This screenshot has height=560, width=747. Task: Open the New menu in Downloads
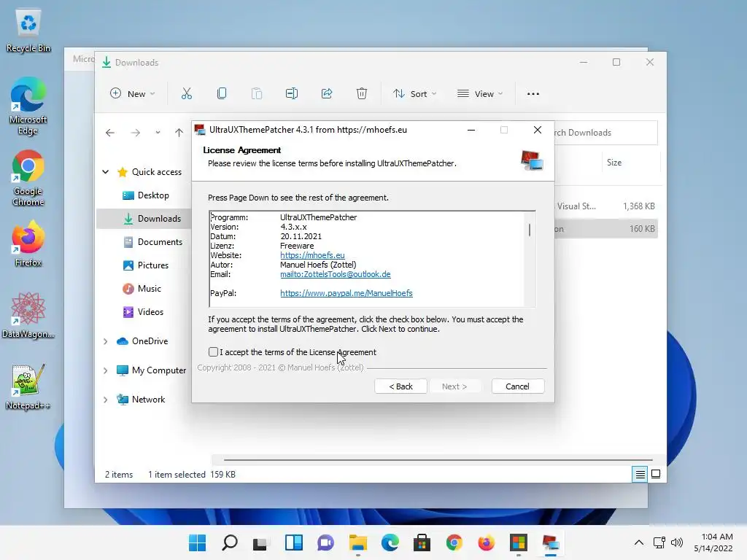click(x=133, y=94)
